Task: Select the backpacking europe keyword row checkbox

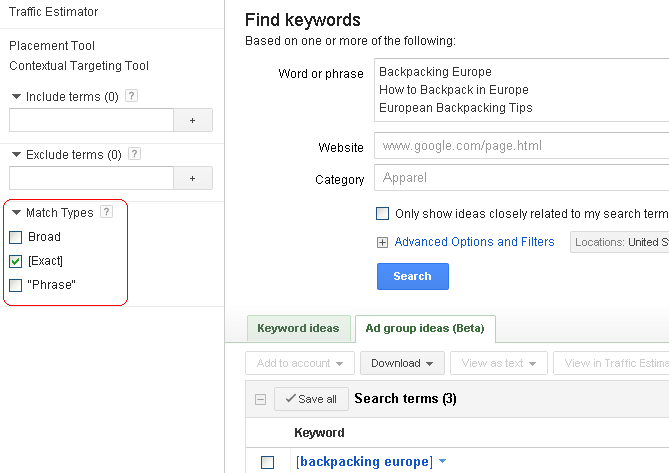Action: pos(267,462)
